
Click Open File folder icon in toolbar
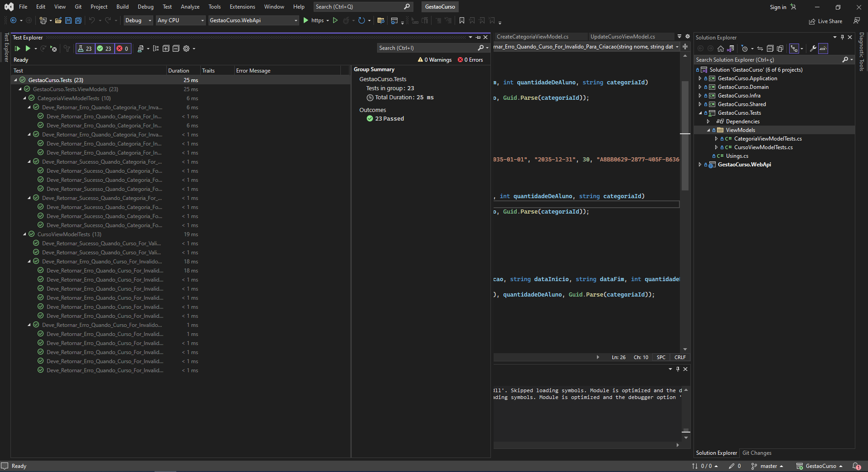pos(58,20)
